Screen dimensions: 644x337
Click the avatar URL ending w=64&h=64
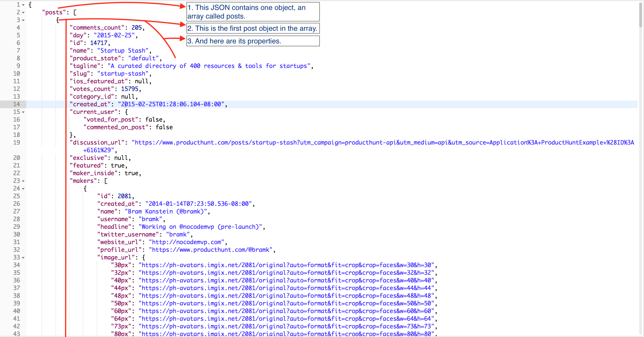pos(286,319)
